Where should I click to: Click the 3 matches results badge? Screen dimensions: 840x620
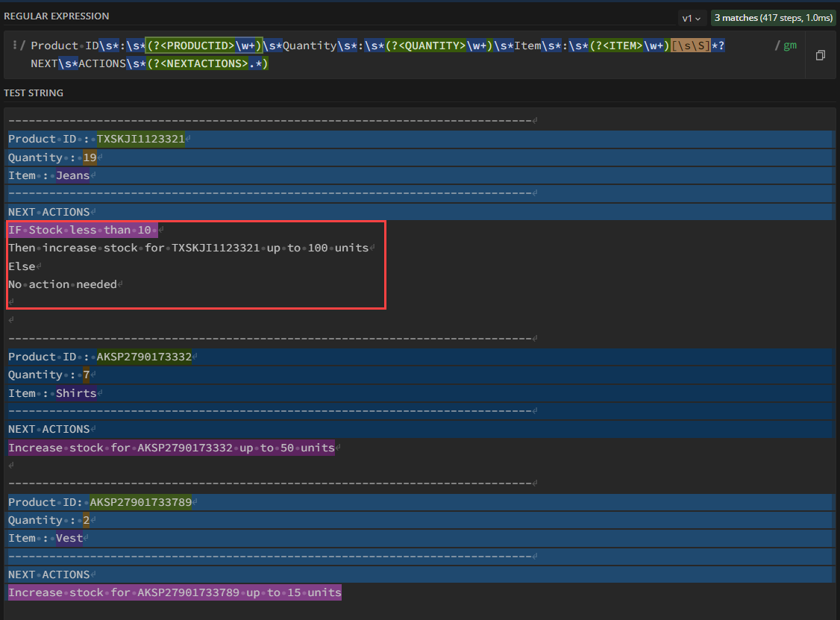point(774,16)
